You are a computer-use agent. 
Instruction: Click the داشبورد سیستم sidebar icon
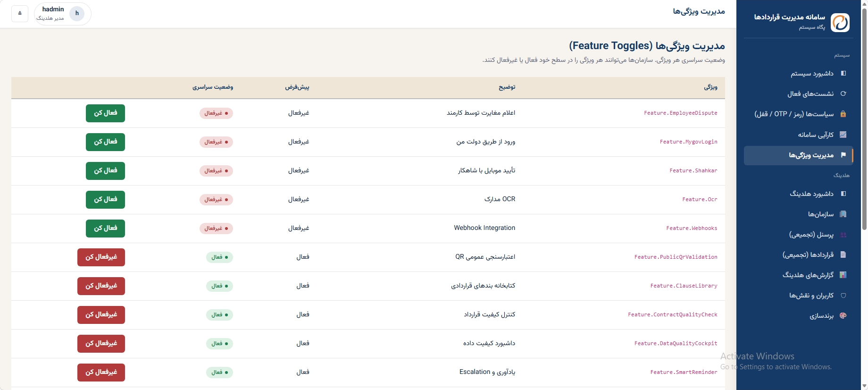pos(843,73)
